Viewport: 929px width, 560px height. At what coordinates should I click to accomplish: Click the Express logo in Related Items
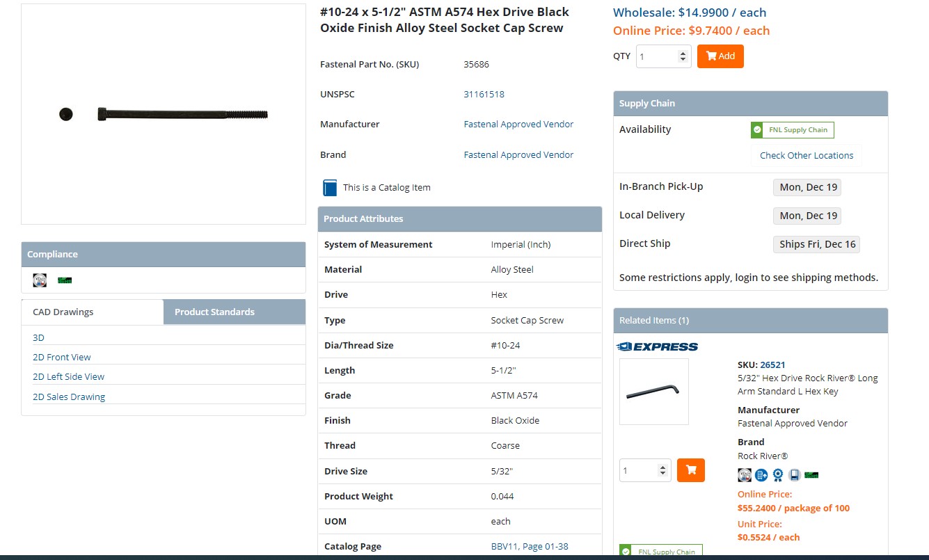pyautogui.click(x=658, y=346)
